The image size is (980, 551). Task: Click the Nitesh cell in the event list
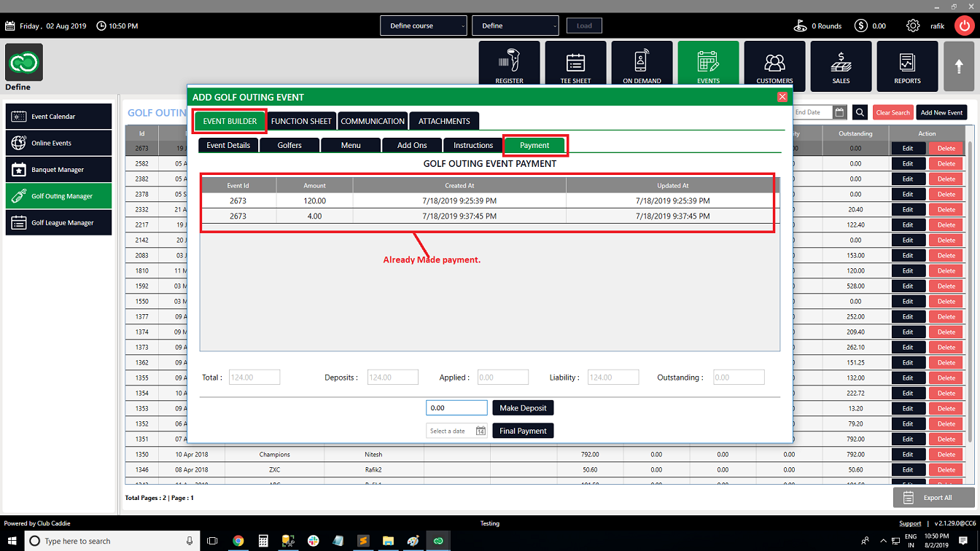click(x=373, y=454)
